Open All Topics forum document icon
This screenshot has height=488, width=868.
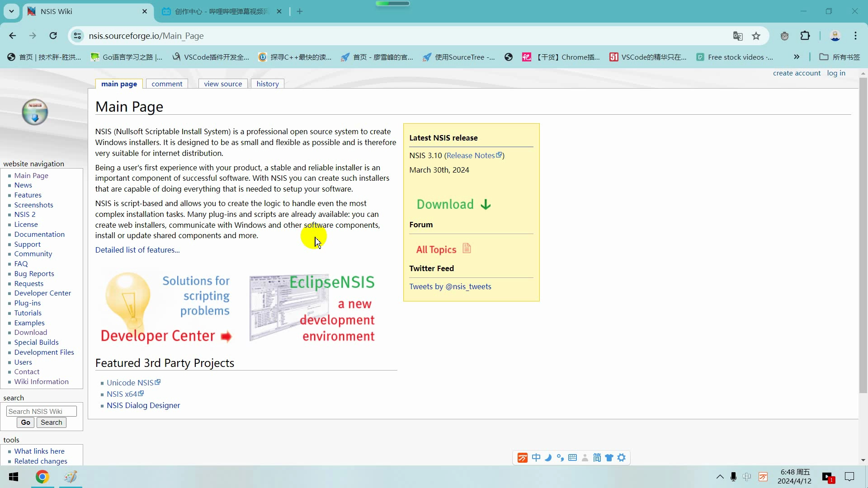click(467, 249)
